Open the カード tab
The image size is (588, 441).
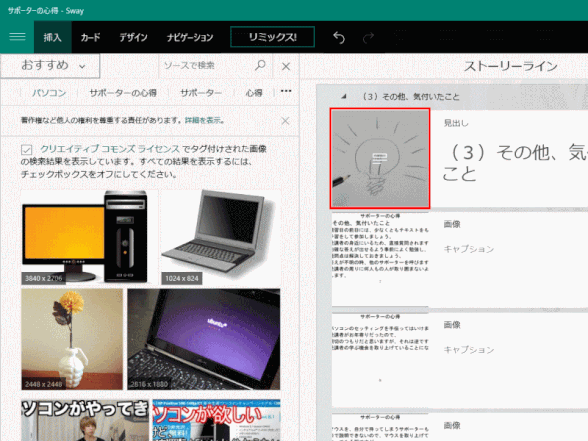[x=90, y=37]
